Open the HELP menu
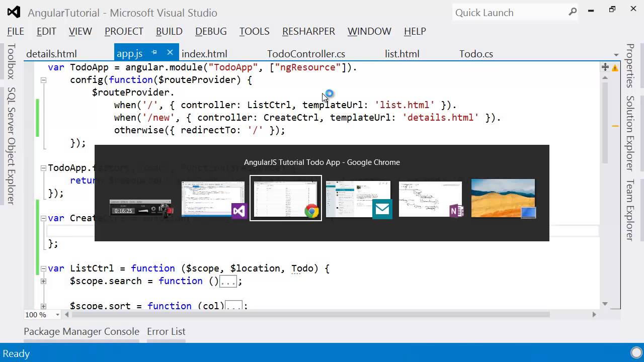 415,31
